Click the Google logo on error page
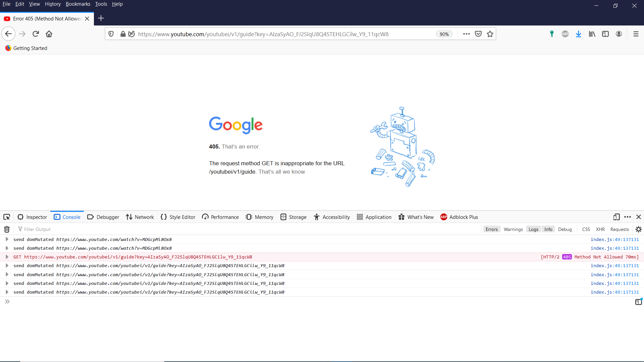This screenshot has height=362, width=644. point(236,125)
